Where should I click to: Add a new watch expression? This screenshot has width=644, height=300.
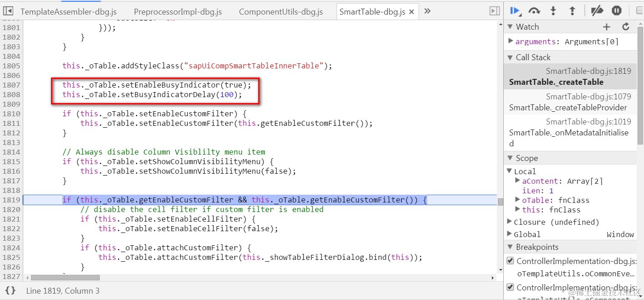click(606, 27)
